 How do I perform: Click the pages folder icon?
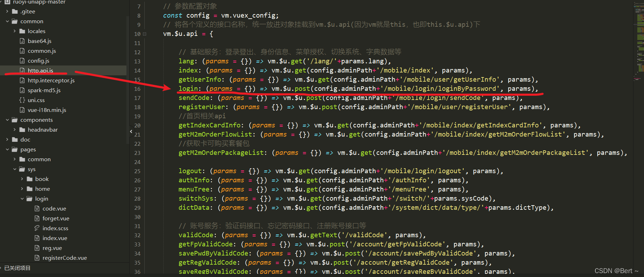pos(15,150)
